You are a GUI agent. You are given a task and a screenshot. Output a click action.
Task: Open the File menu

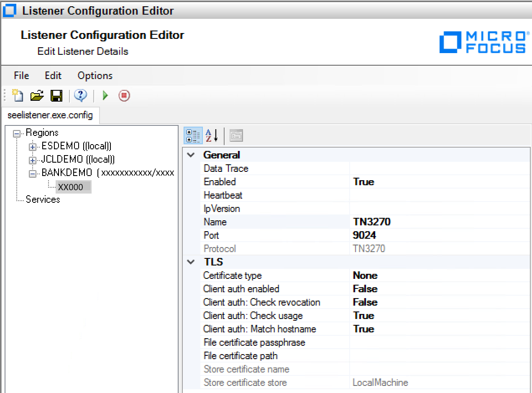coord(21,76)
